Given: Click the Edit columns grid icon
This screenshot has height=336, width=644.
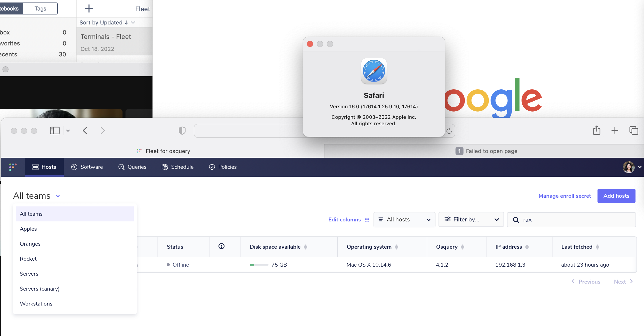Looking at the screenshot, I should click(x=367, y=220).
